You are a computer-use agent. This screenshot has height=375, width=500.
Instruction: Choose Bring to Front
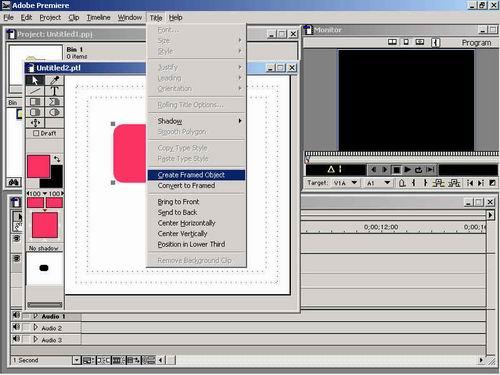point(196,202)
